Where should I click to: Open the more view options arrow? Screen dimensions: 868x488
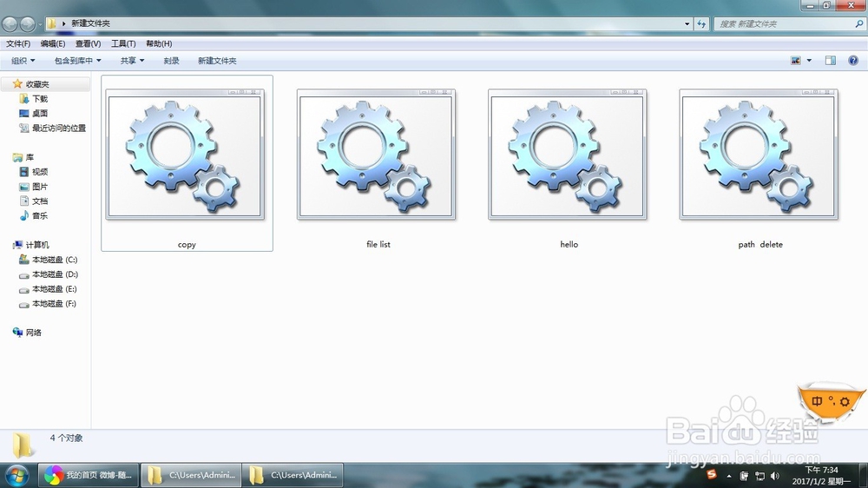pyautogui.click(x=809, y=61)
